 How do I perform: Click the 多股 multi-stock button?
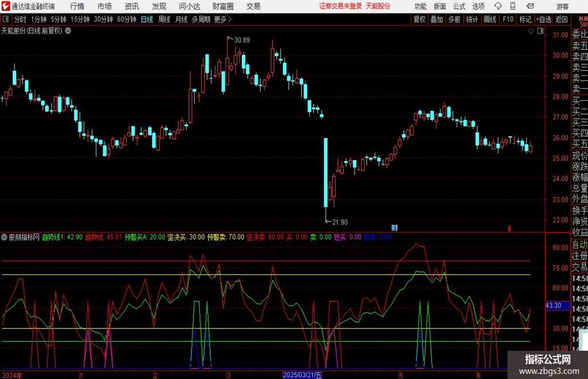pyautogui.click(x=454, y=19)
